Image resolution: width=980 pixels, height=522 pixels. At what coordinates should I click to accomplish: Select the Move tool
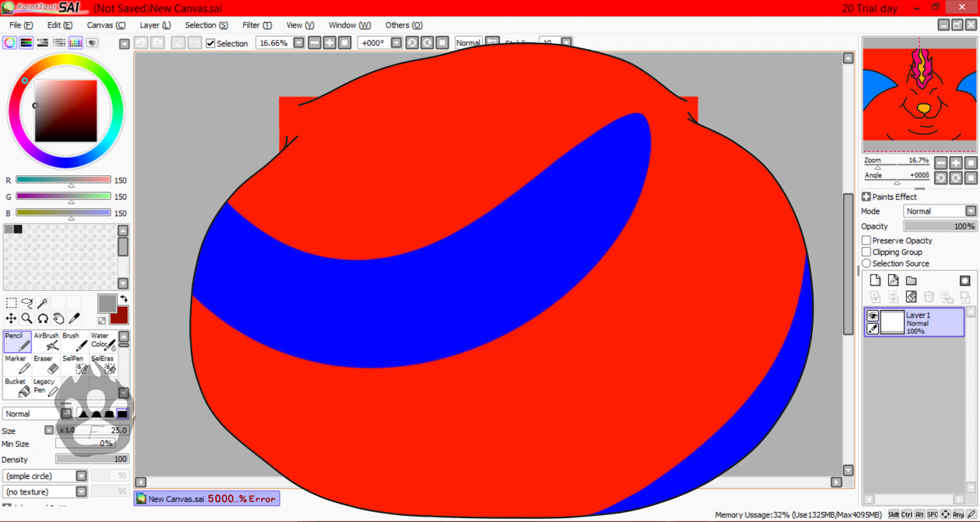(11, 318)
